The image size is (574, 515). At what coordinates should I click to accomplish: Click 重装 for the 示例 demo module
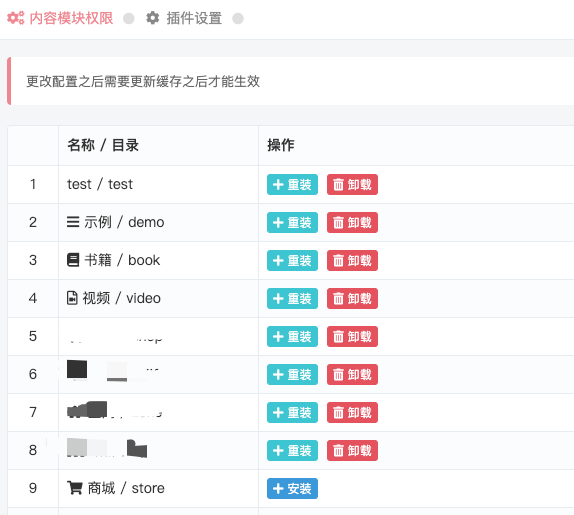292,223
